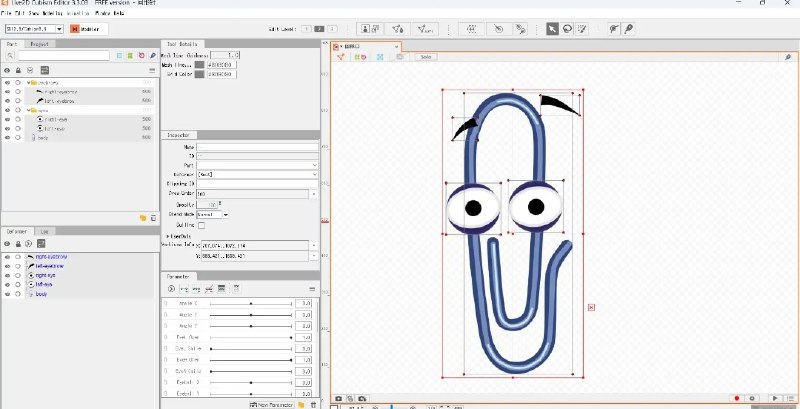
Task: Collapse the eyebrows folder
Action: point(29,83)
